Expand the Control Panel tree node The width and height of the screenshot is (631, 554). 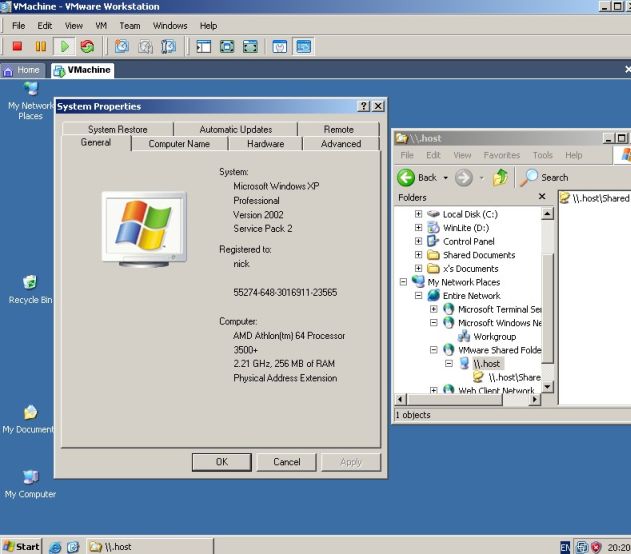point(418,241)
